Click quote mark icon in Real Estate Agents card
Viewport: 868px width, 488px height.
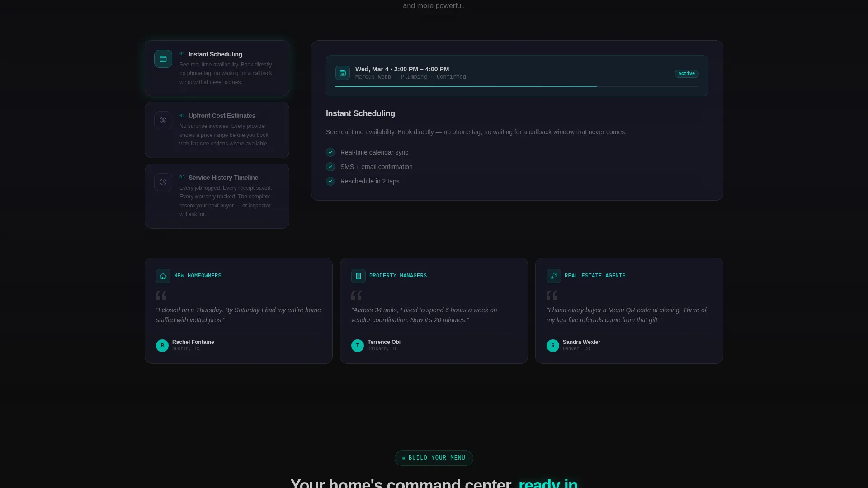[x=552, y=296]
